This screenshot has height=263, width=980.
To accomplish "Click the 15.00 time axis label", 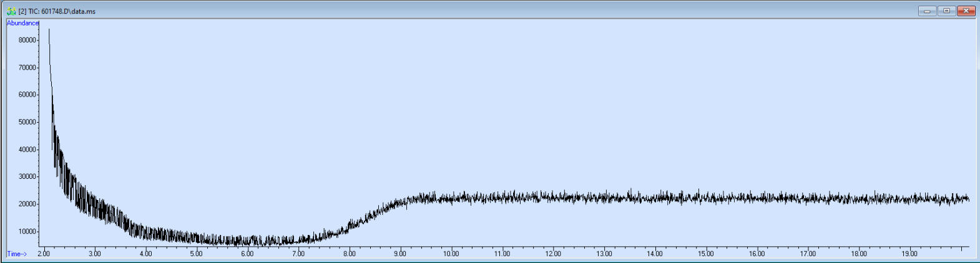I will pyautogui.click(x=705, y=254).
